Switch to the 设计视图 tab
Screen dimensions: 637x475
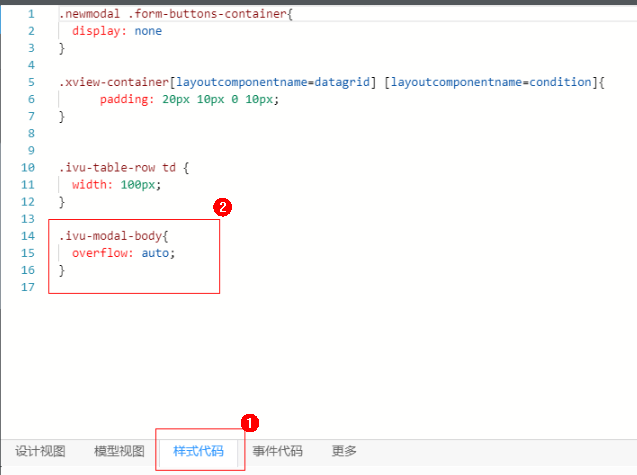[40, 451]
